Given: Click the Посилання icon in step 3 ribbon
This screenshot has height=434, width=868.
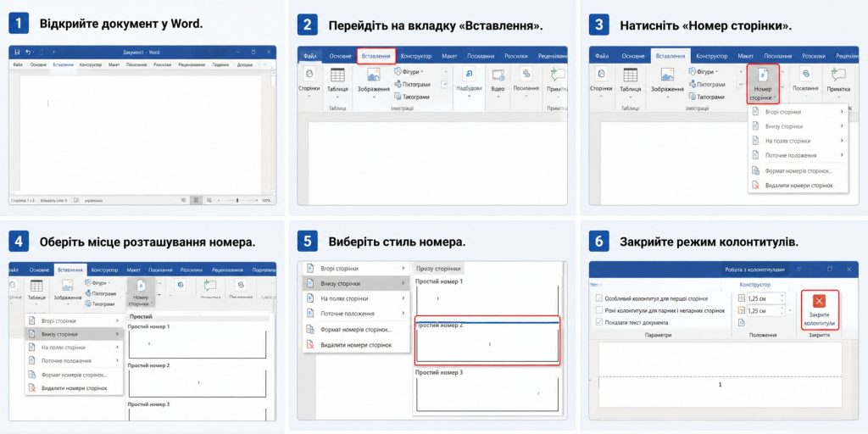Looking at the screenshot, I should coord(805,75).
